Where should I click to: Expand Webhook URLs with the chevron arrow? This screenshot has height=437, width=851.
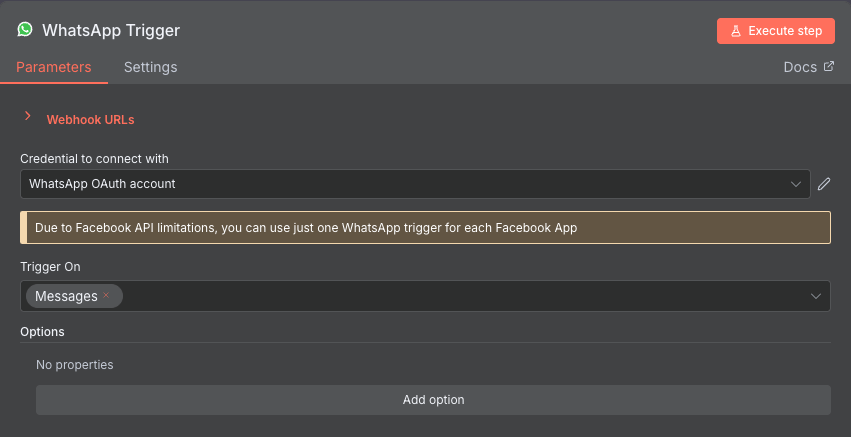(28, 117)
